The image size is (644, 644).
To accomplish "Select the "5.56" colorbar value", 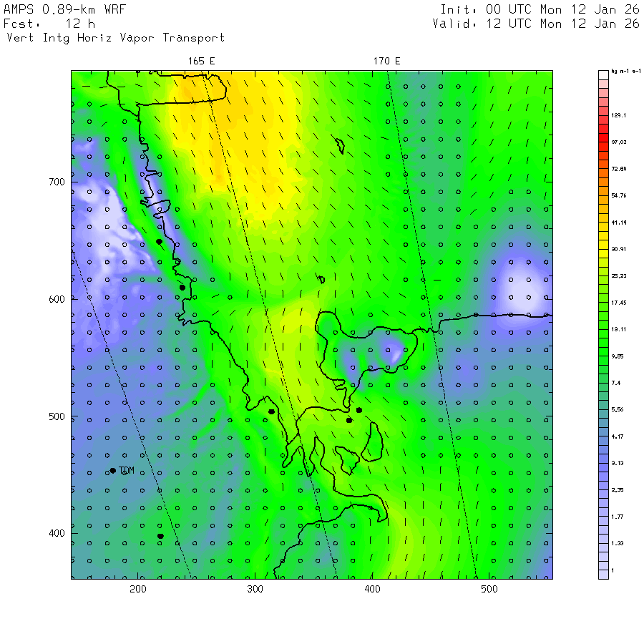I will 618,409.
